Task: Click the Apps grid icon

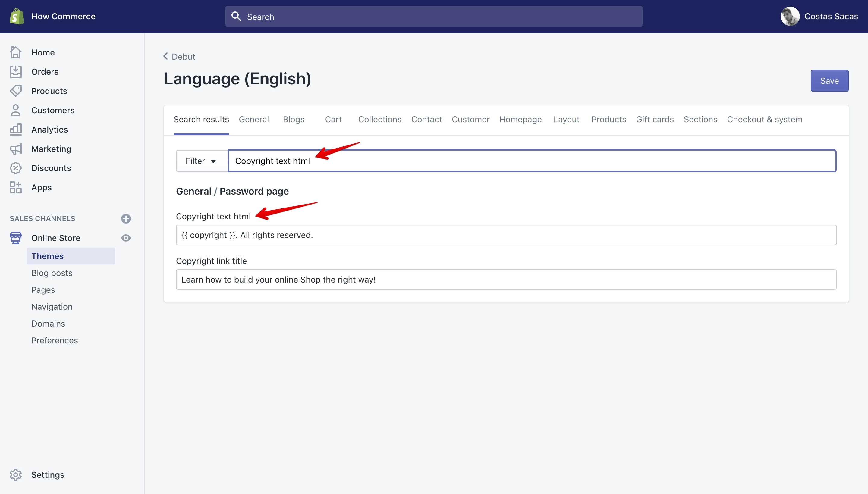Action: point(16,187)
